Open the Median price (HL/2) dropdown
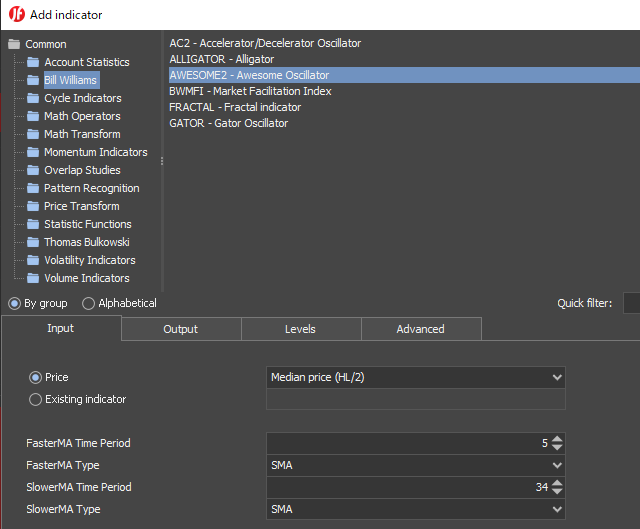The width and height of the screenshot is (640, 529). pyautogui.click(x=415, y=377)
